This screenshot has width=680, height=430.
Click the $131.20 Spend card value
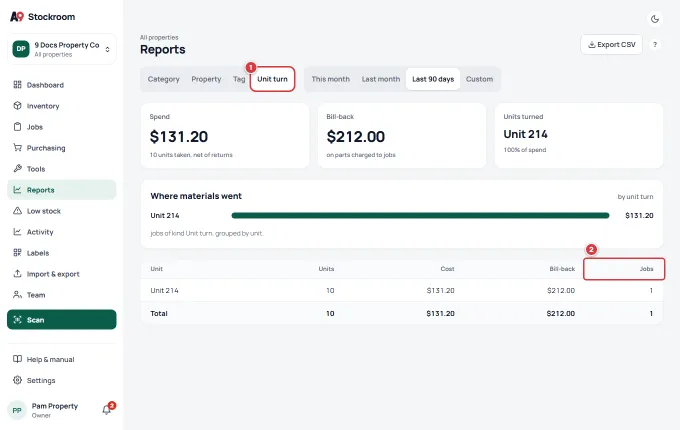click(x=179, y=137)
